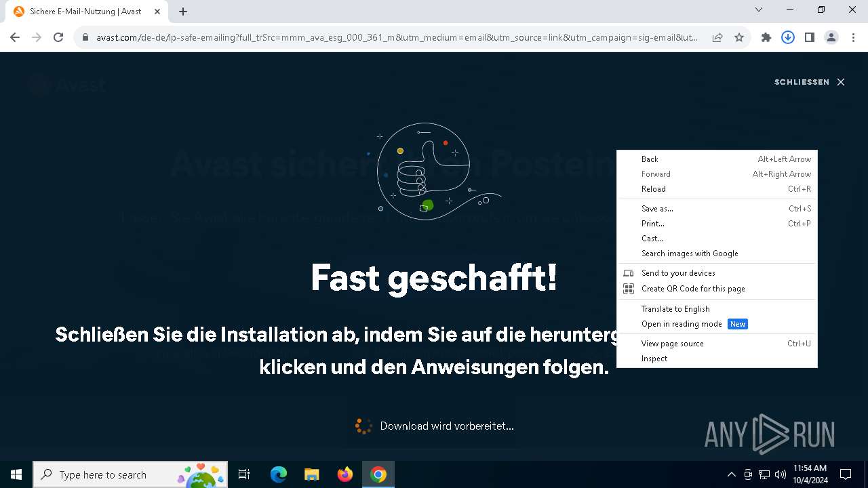
Task: Select the Sichere E-Mail-Nutzung | Avast tab
Action: tap(87, 12)
